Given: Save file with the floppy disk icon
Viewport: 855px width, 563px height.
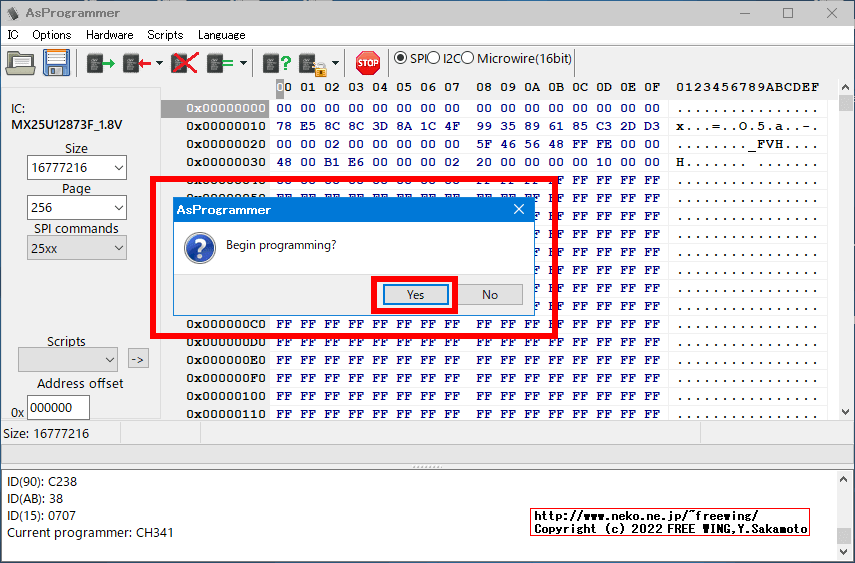Looking at the screenshot, I should [x=57, y=63].
